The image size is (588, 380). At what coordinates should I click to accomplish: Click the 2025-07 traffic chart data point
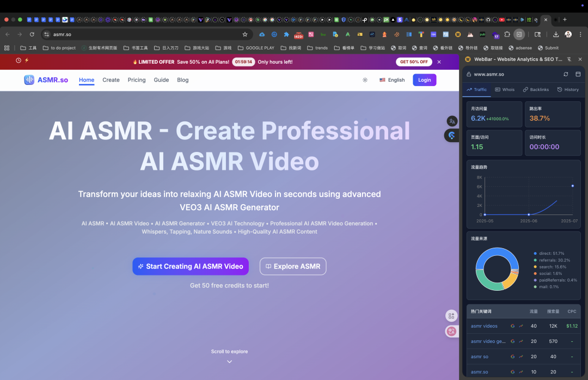[573, 186]
